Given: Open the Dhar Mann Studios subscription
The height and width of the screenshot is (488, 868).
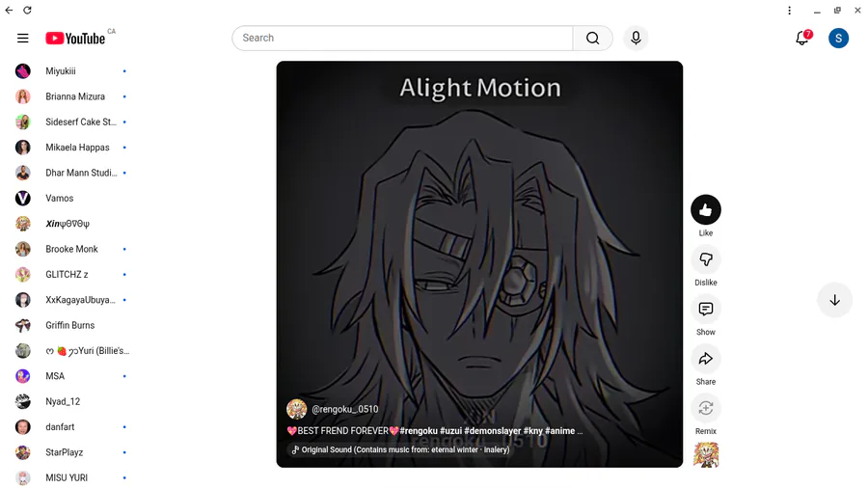Looking at the screenshot, I should pos(72,173).
